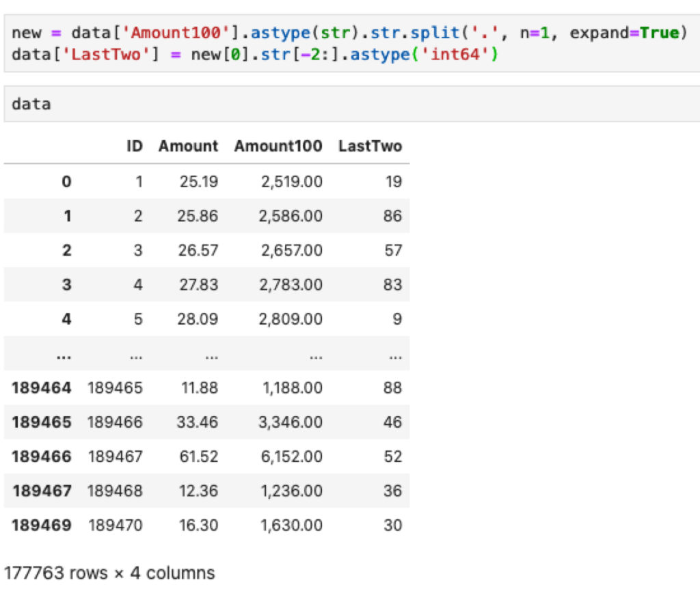Click the ID value 189465
This screenshot has height=602, width=700.
[115, 388]
